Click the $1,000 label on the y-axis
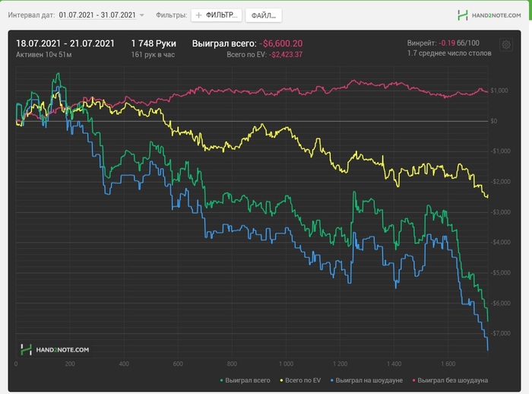Image resolution: width=532 pixels, height=394 pixels. 499,91
